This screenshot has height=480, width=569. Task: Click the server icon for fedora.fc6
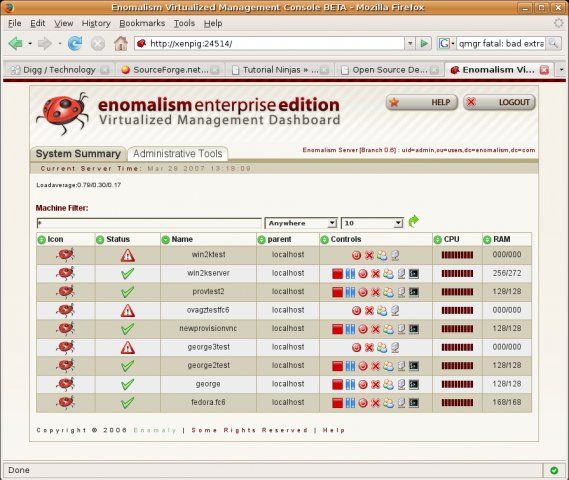pos(401,403)
